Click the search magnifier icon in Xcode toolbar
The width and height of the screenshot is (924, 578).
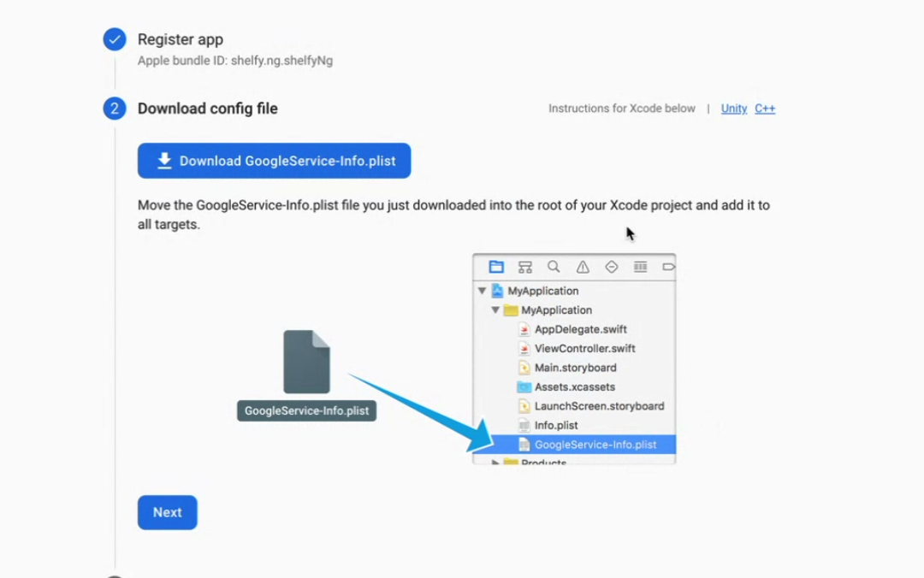tap(554, 267)
